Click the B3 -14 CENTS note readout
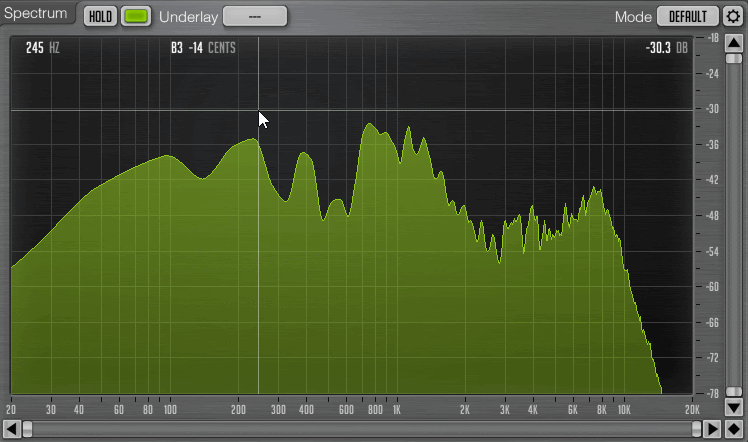 point(203,48)
